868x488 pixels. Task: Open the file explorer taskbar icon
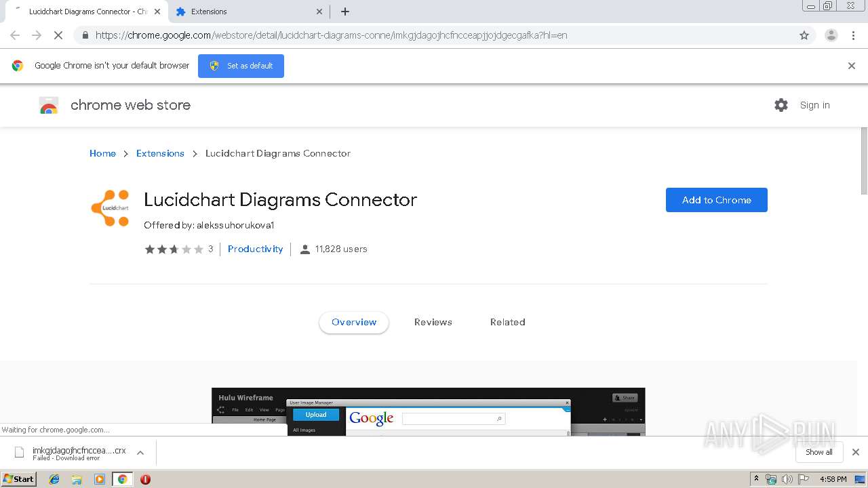coord(77,479)
